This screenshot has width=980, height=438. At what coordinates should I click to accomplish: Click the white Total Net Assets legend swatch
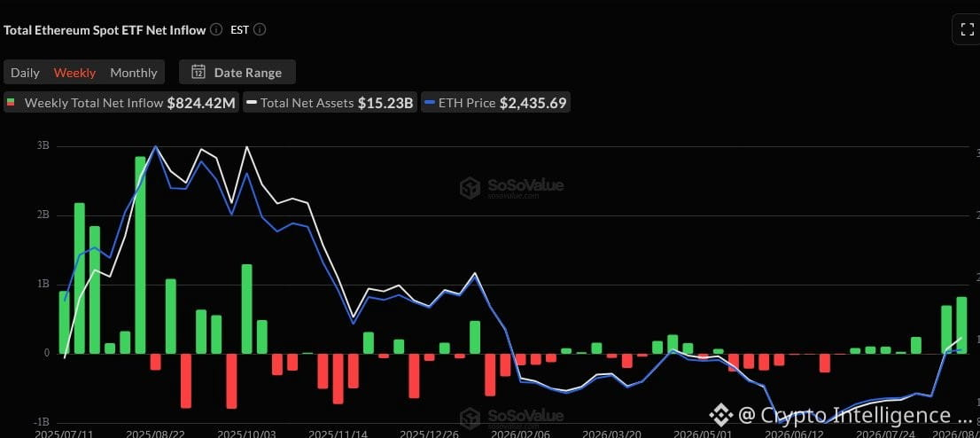pos(252,103)
